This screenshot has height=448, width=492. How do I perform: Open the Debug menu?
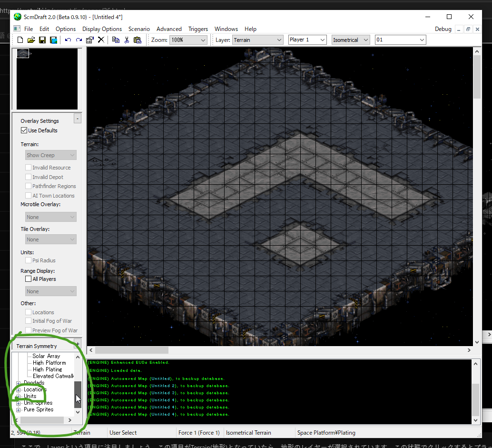(443, 29)
